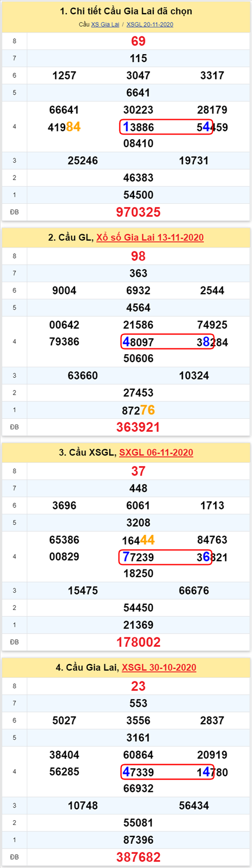
Task: Click the highlighted number 16444
Action: click(x=138, y=540)
